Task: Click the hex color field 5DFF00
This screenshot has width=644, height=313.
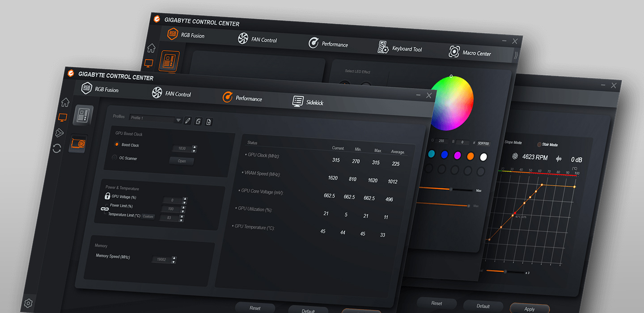Action: point(483,144)
